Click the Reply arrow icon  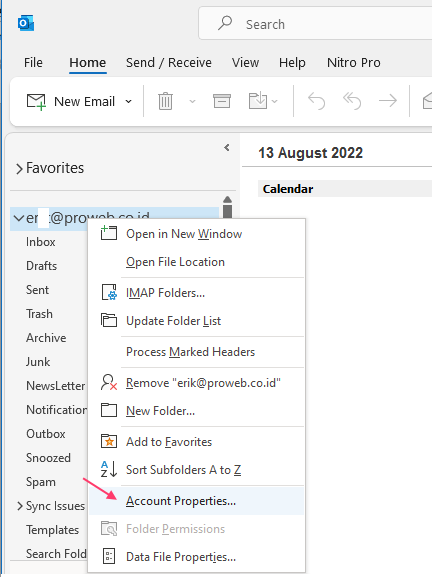316,101
